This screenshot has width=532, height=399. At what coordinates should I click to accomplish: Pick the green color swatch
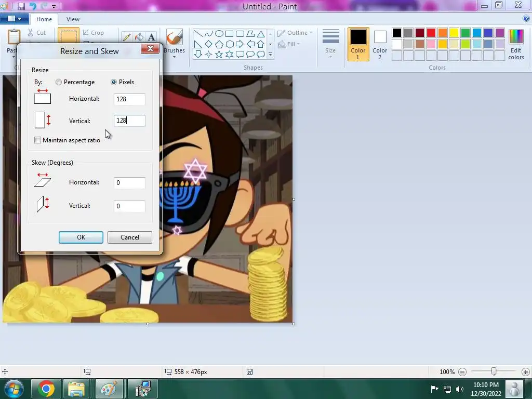(465, 33)
